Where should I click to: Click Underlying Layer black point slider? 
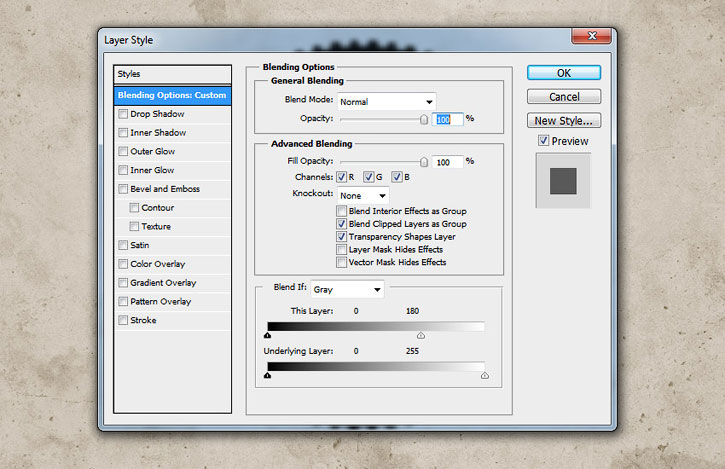coord(267,375)
